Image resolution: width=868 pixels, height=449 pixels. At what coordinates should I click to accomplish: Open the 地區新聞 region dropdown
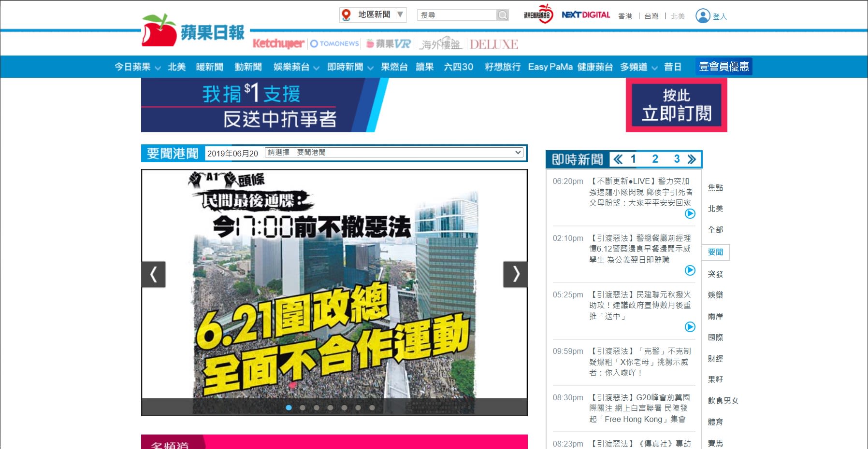pos(373,15)
